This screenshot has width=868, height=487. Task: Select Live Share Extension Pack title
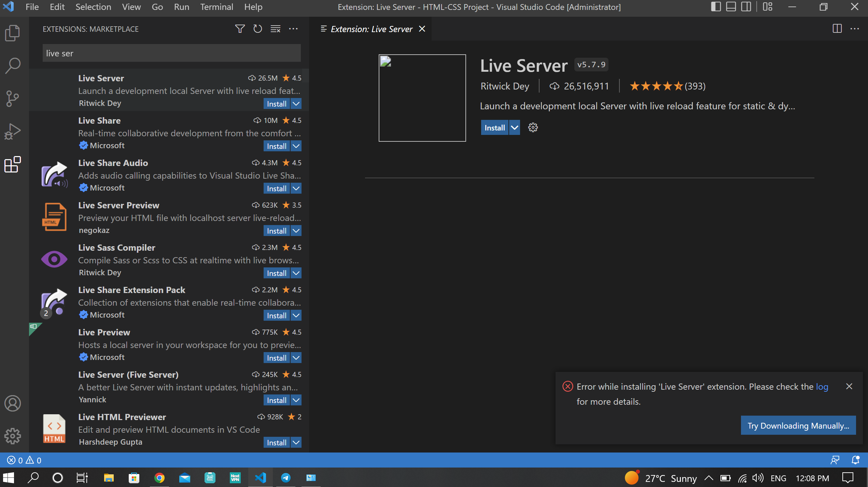(131, 290)
